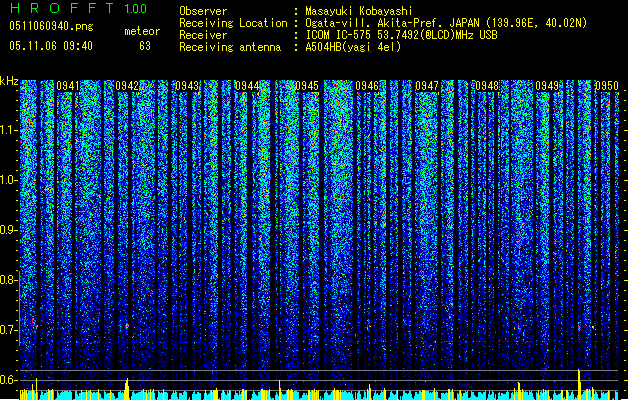Click the 0.6 kHz axis label

point(9,380)
